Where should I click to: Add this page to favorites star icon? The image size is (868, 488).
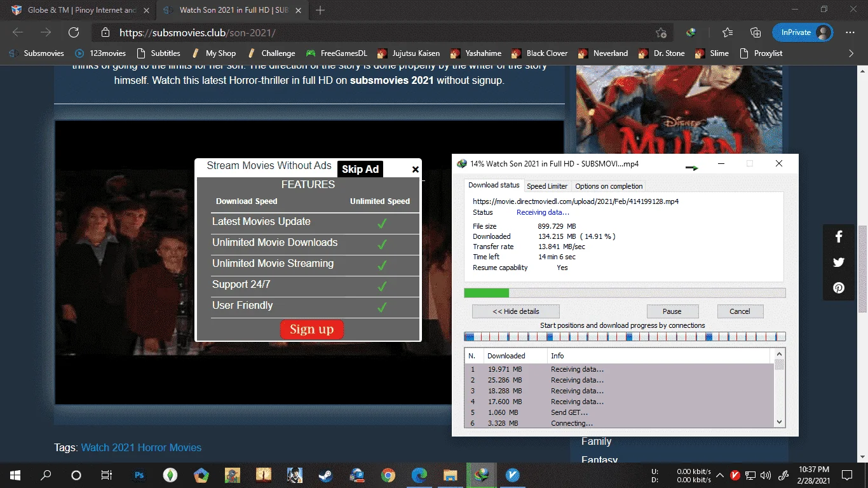tap(661, 32)
